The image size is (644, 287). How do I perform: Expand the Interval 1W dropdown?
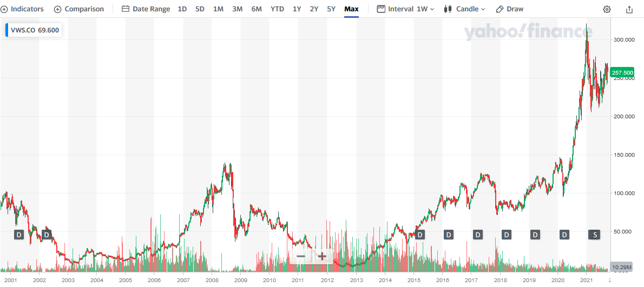[405, 9]
